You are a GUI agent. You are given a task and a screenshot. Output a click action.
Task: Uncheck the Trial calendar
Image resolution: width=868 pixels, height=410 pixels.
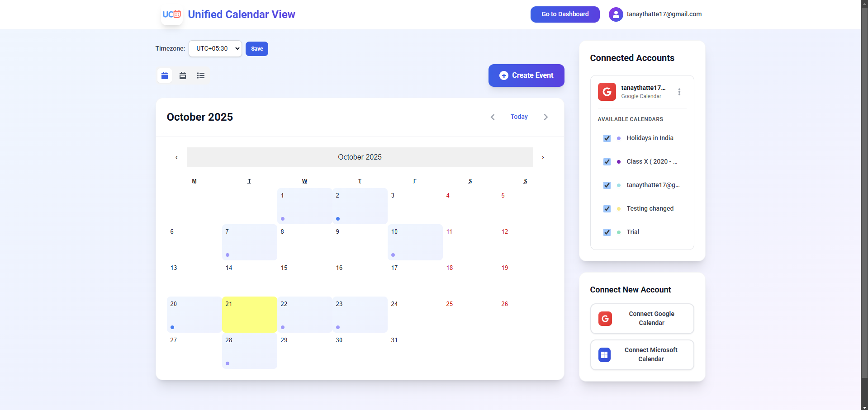pos(607,232)
